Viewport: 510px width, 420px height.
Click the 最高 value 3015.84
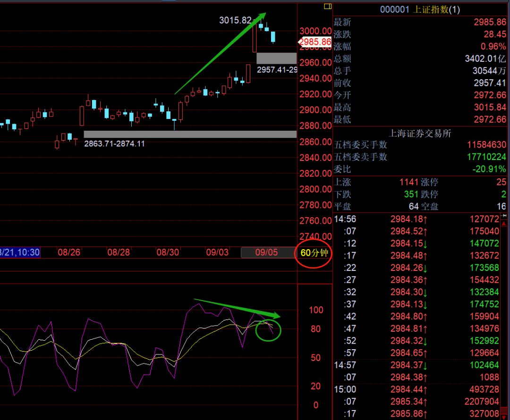point(490,107)
